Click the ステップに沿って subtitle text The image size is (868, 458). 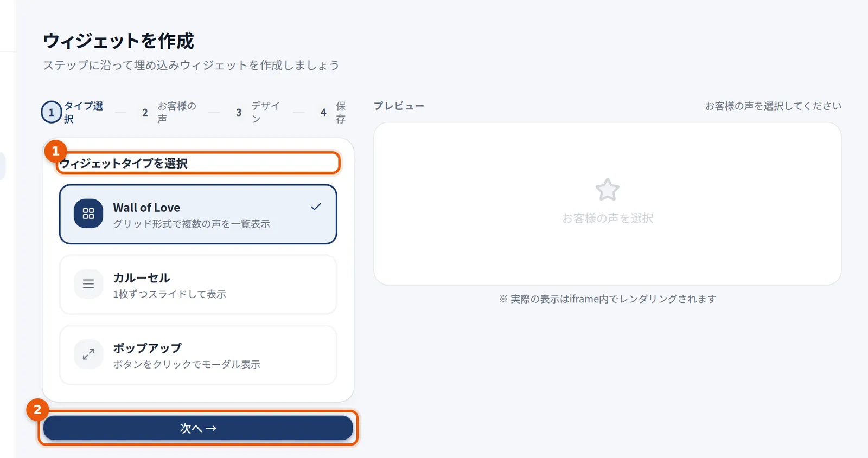pyautogui.click(x=191, y=66)
